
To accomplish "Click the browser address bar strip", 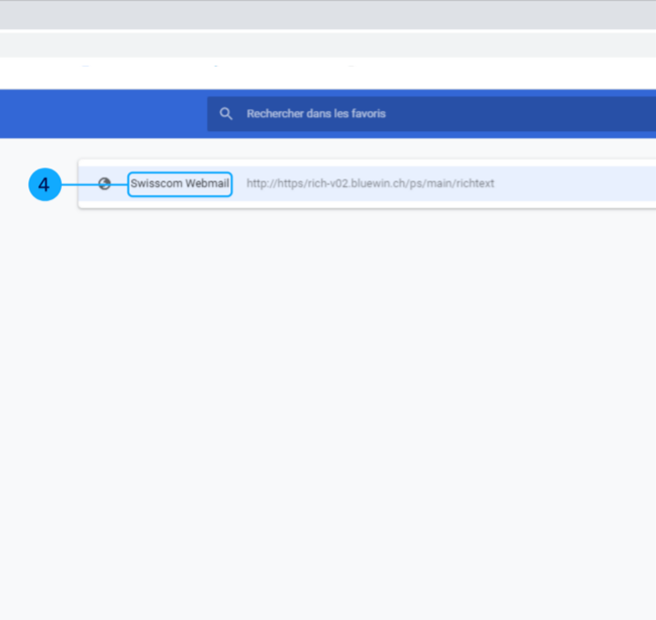I will tap(328, 45).
